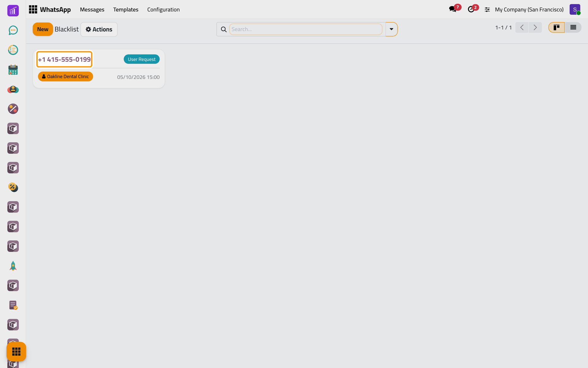Screen dimensions: 588x368
Task: Open the home menu grid beside WhatsApp
Action: pyautogui.click(x=33, y=10)
